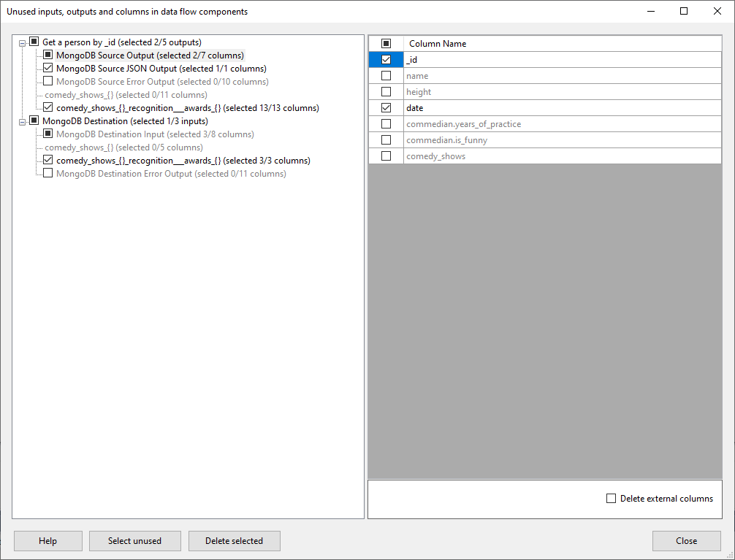Collapse the 'Get a person by _id' node

[22, 43]
